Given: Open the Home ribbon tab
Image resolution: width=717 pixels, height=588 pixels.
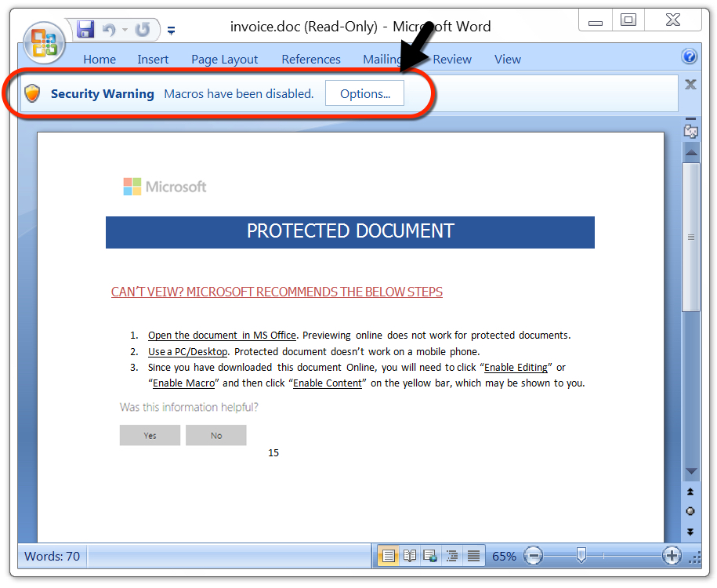Looking at the screenshot, I should point(100,60).
